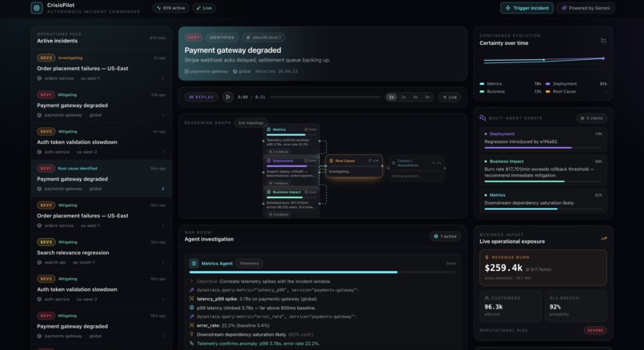Click the Root Cause node icon
Viewport: 644px width, 350px height.
[x=331, y=161]
